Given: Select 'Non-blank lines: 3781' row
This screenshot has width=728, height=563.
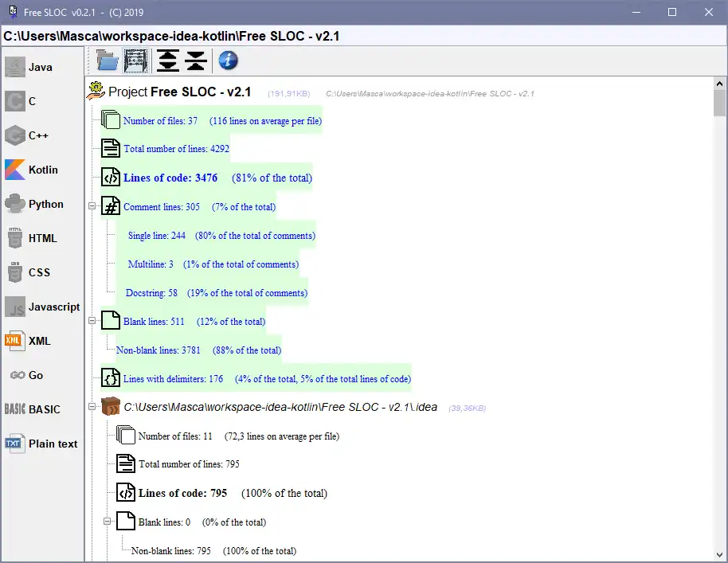Looking at the screenshot, I should tap(198, 350).
